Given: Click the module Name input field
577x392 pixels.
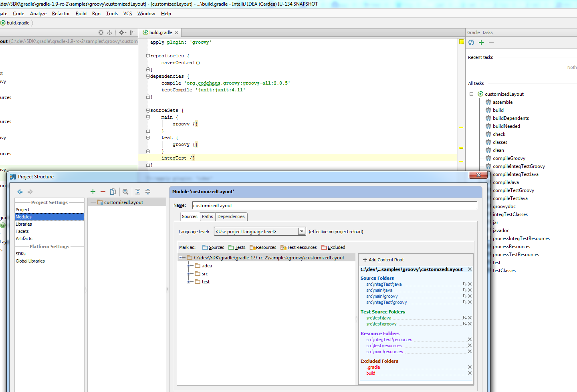Looking at the screenshot, I should click(335, 205).
